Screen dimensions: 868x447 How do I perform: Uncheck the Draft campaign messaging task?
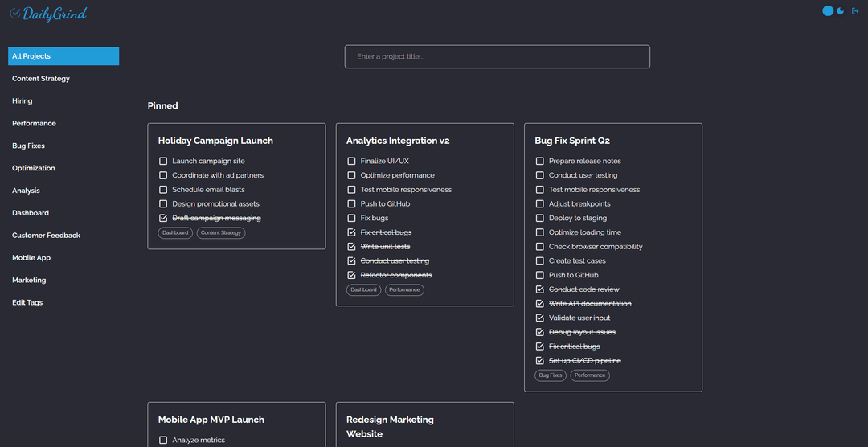click(163, 219)
